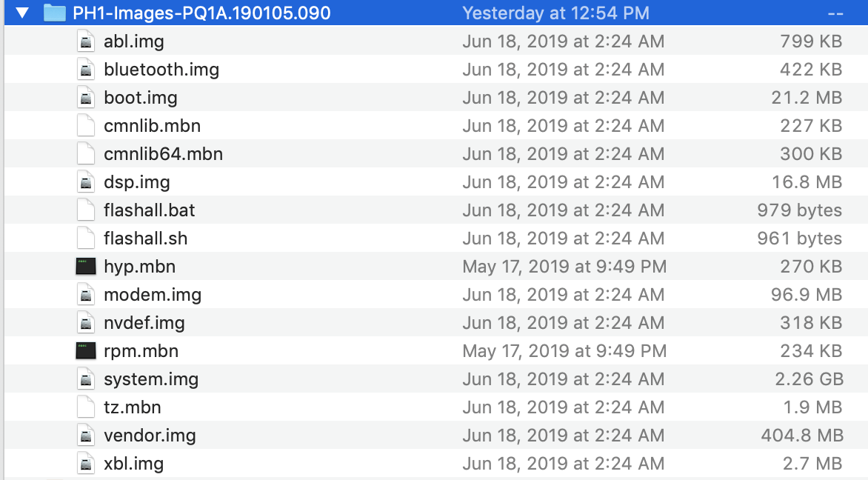Select the abl.img file name
Screen dimensions: 868x480
pyautogui.click(x=134, y=41)
